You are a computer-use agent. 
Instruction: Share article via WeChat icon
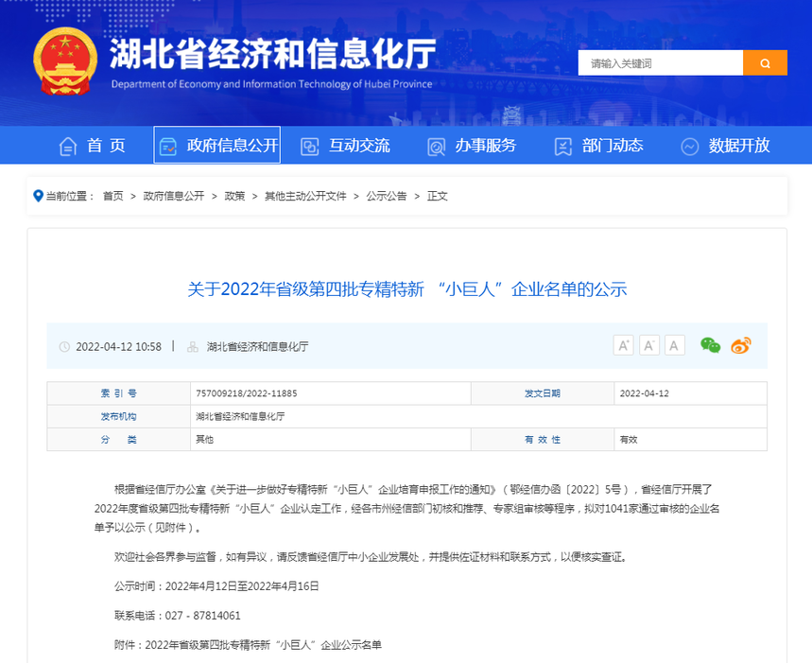click(711, 345)
